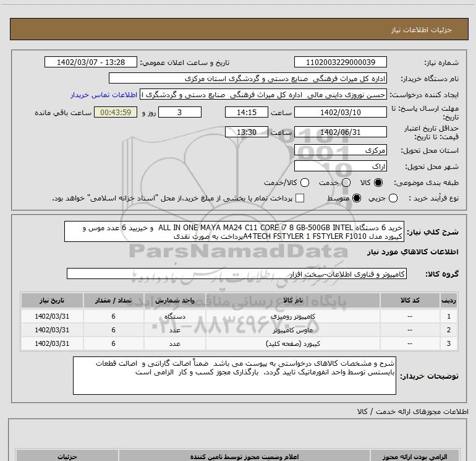Click the request creator name field
The image size is (476, 461).
coord(263,95)
